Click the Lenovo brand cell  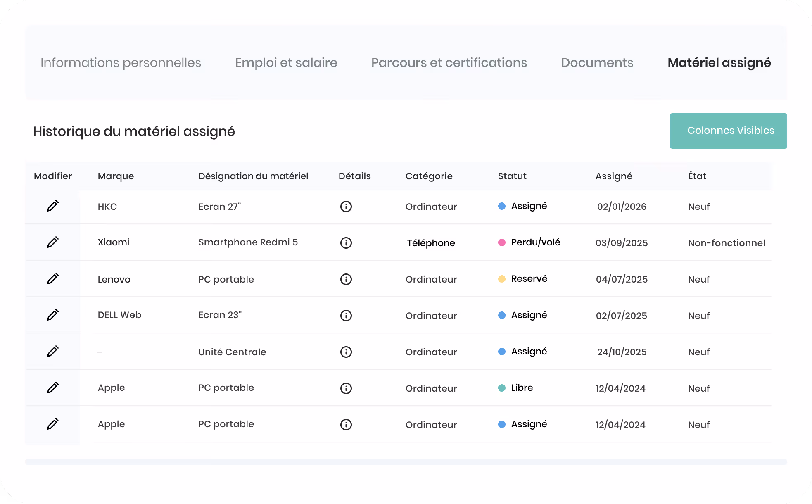coord(114,279)
